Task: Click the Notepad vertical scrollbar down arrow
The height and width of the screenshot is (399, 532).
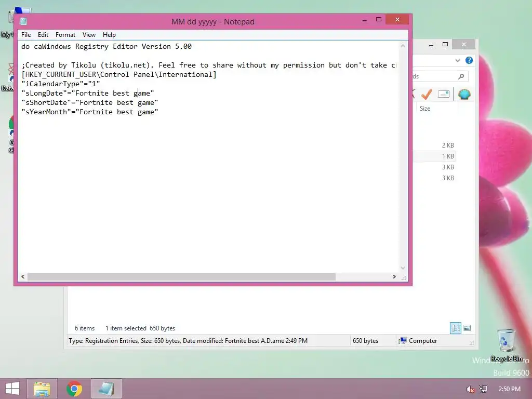Action: 403,268
